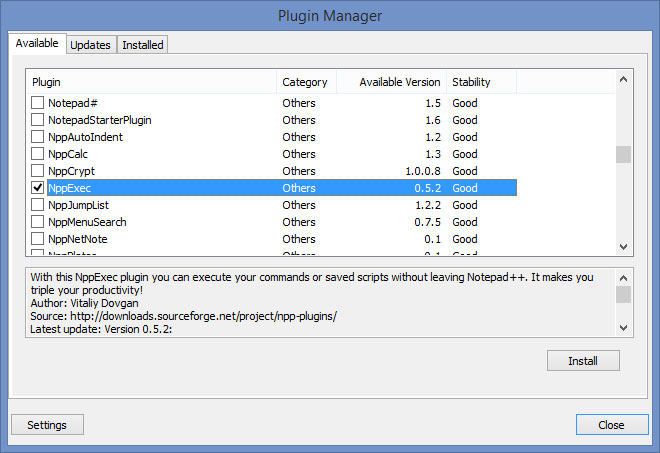Open plugin manager Settings
Screen dimensions: 660x453
(x=47, y=425)
